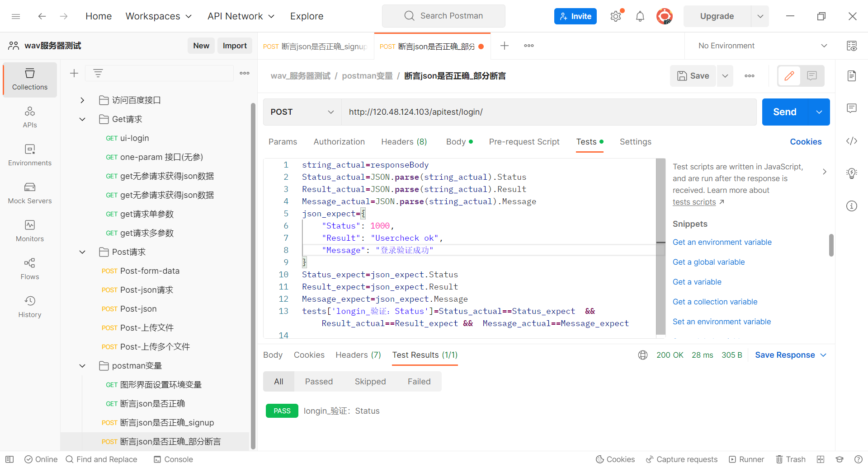
Task: Add a new request tab
Action: (505, 46)
